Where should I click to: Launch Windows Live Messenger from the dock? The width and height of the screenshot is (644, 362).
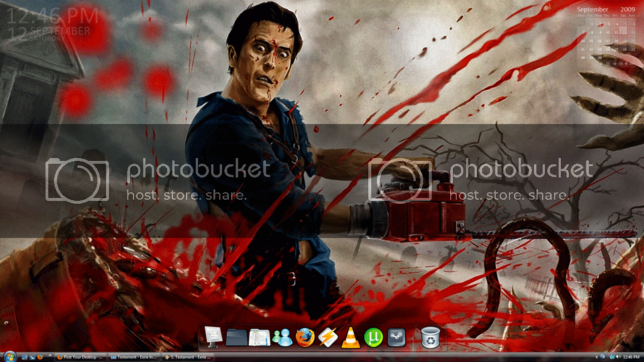282,338
